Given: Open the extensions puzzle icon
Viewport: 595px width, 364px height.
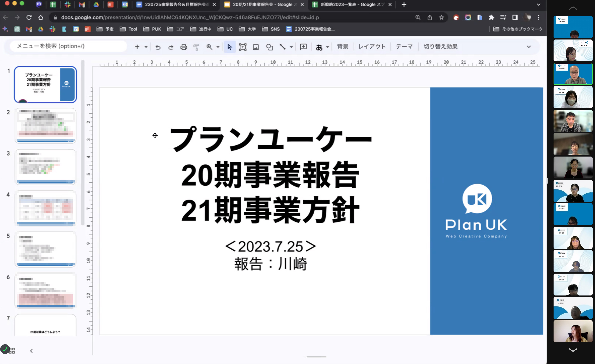Looking at the screenshot, I should click(x=491, y=17).
